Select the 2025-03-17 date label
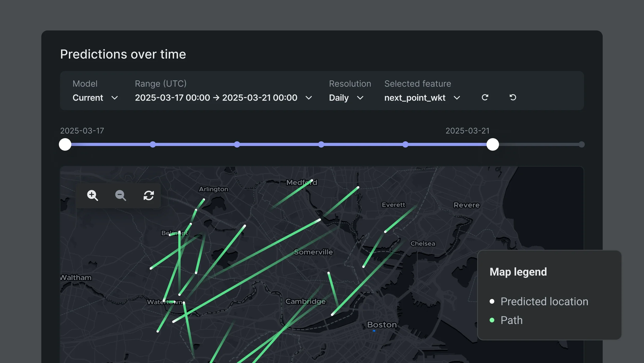 point(82,131)
